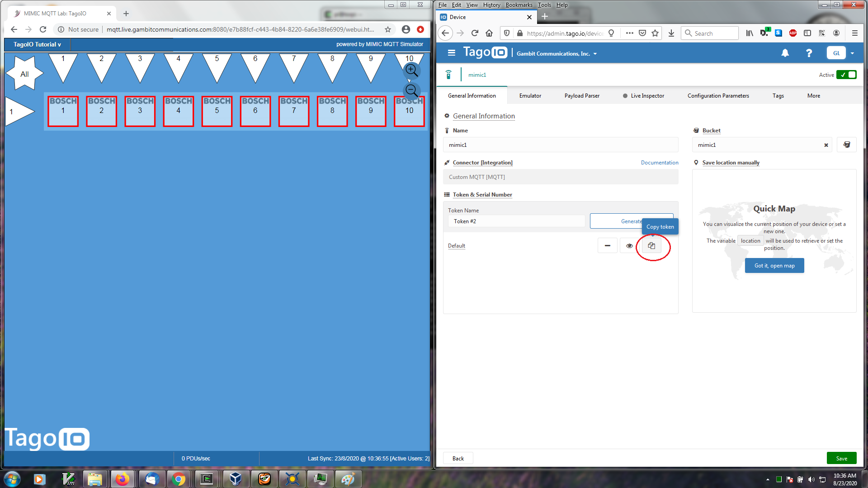Screen dimensions: 868x488
Task: Open TagoIO help question mark
Action: pos(809,53)
